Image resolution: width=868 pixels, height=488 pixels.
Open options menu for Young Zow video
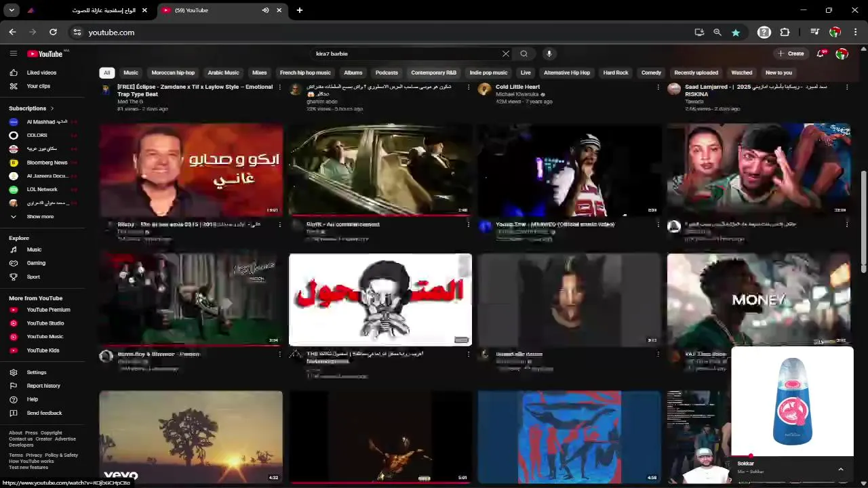pyautogui.click(x=658, y=224)
